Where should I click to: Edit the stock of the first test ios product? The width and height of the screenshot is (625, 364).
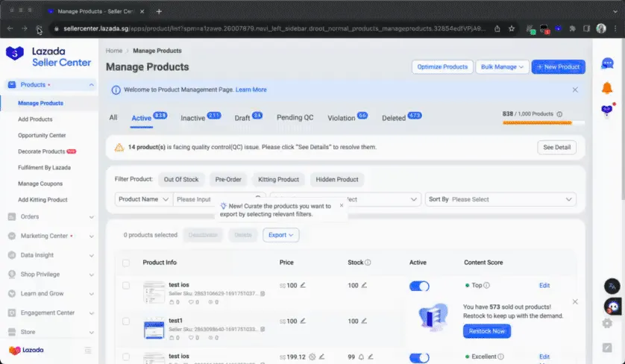tap(364, 285)
